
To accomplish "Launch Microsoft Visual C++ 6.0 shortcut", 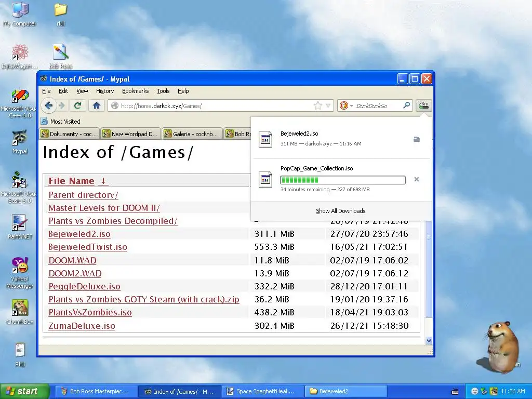I will [20, 103].
